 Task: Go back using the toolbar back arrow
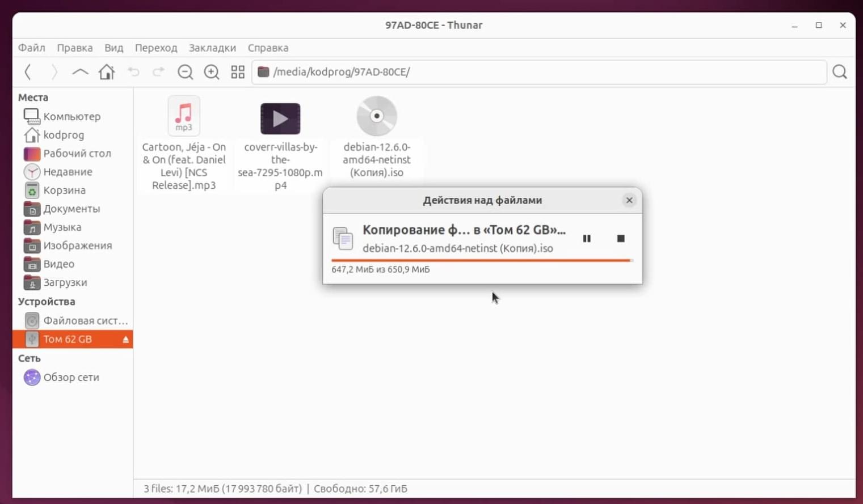[28, 72]
